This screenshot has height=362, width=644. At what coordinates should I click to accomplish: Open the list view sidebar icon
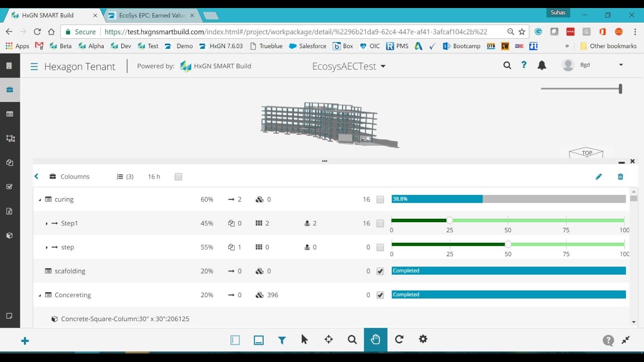(10, 114)
